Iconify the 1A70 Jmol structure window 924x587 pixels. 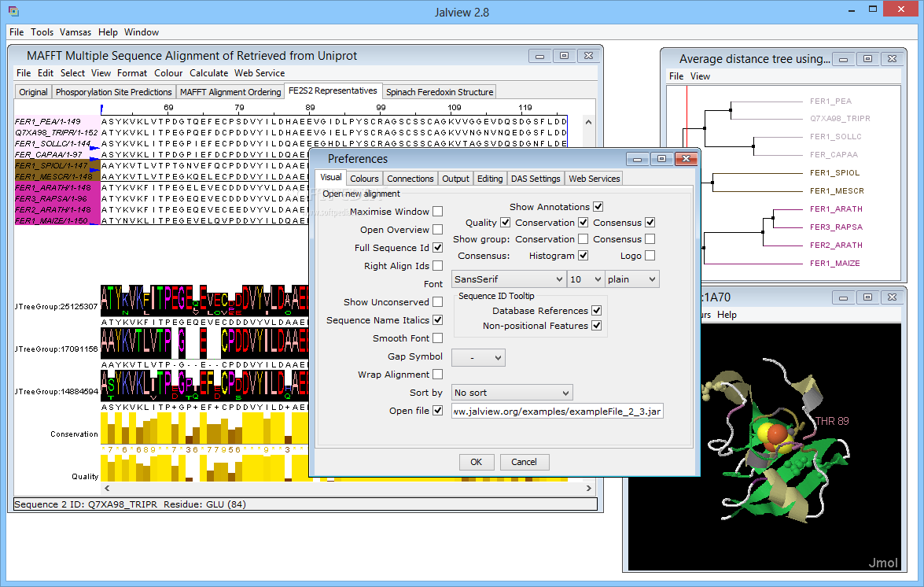tap(843, 297)
